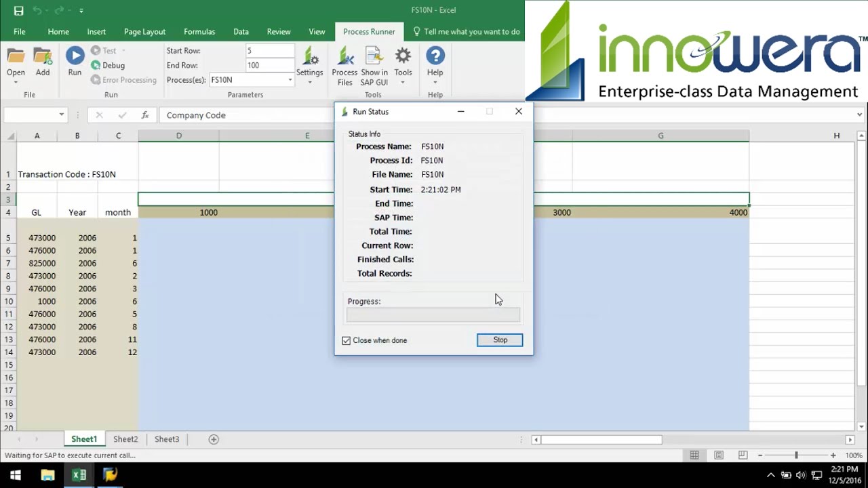This screenshot has height=488, width=868.
Task: Click the End Row input field
Action: coord(270,65)
